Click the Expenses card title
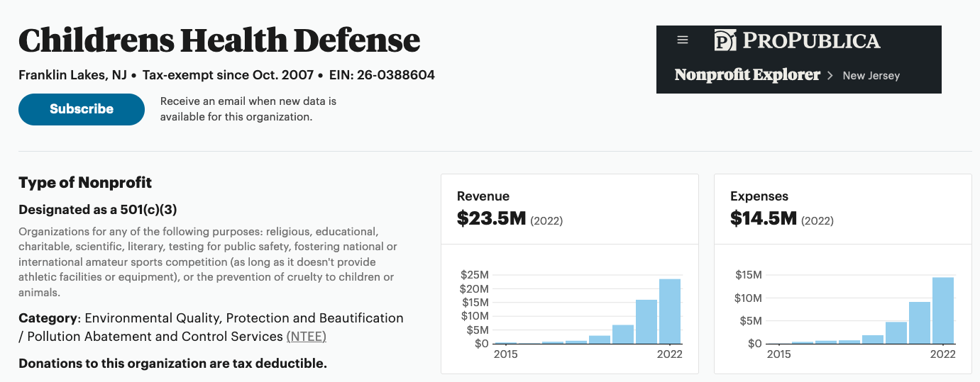The width and height of the screenshot is (980, 382). coord(759,196)
